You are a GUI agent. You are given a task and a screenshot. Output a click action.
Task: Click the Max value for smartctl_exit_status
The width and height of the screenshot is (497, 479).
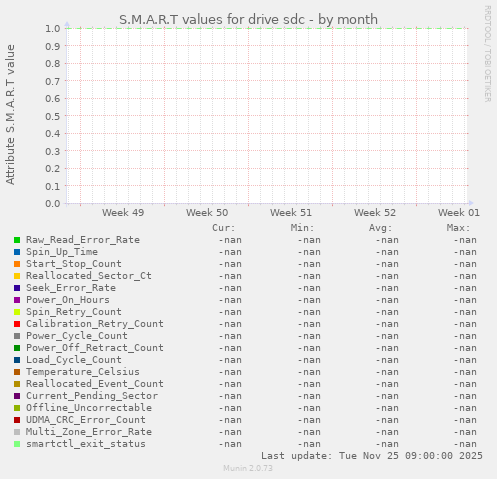pos(465,444)
